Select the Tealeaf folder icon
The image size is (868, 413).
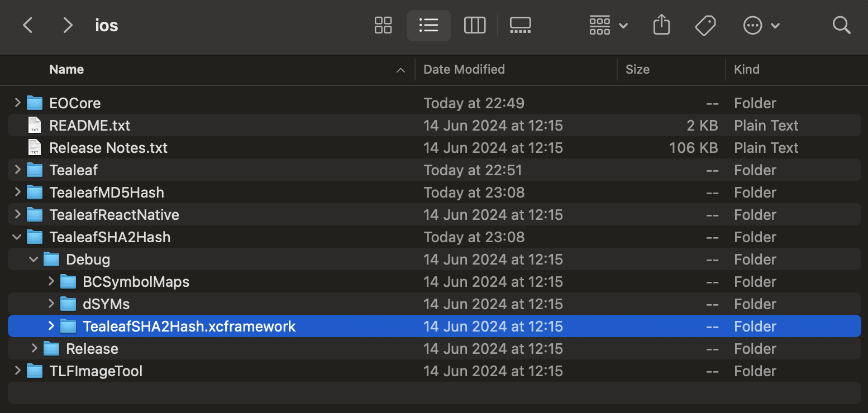click(35, 170)
